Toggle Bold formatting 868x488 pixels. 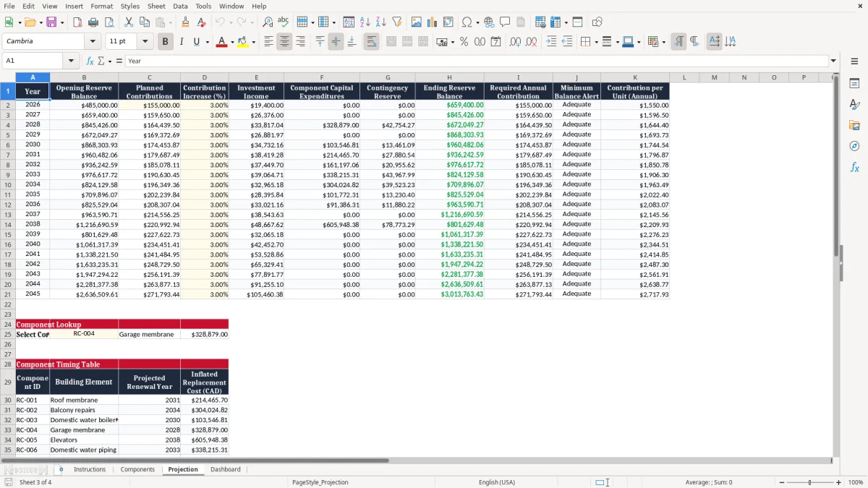tap(165, 42)
